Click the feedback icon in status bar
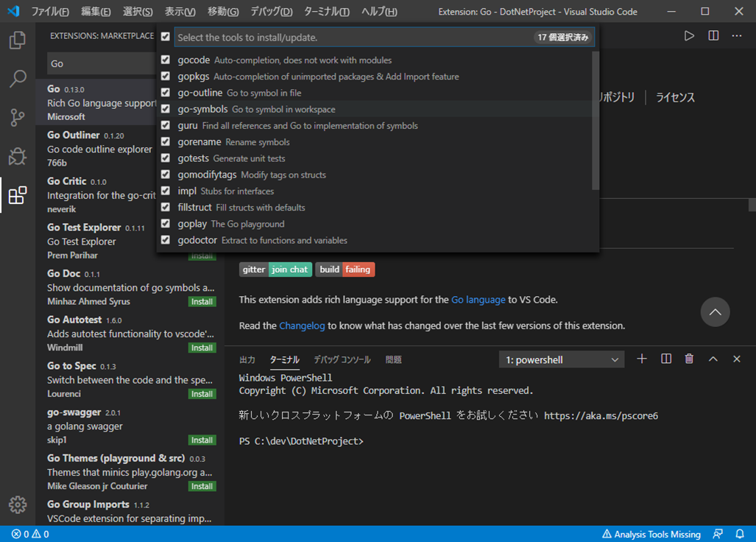756x542 pixels. pos(718,534)
